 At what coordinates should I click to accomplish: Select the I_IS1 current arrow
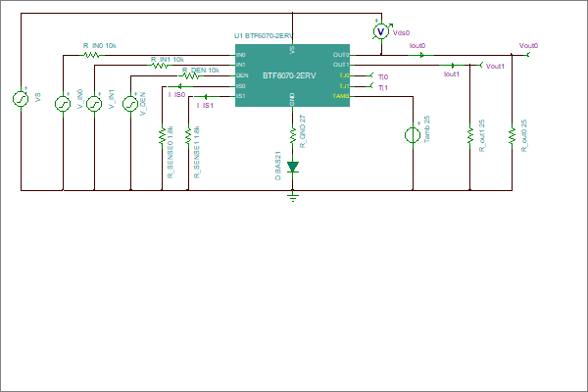[x=206, y=97]
